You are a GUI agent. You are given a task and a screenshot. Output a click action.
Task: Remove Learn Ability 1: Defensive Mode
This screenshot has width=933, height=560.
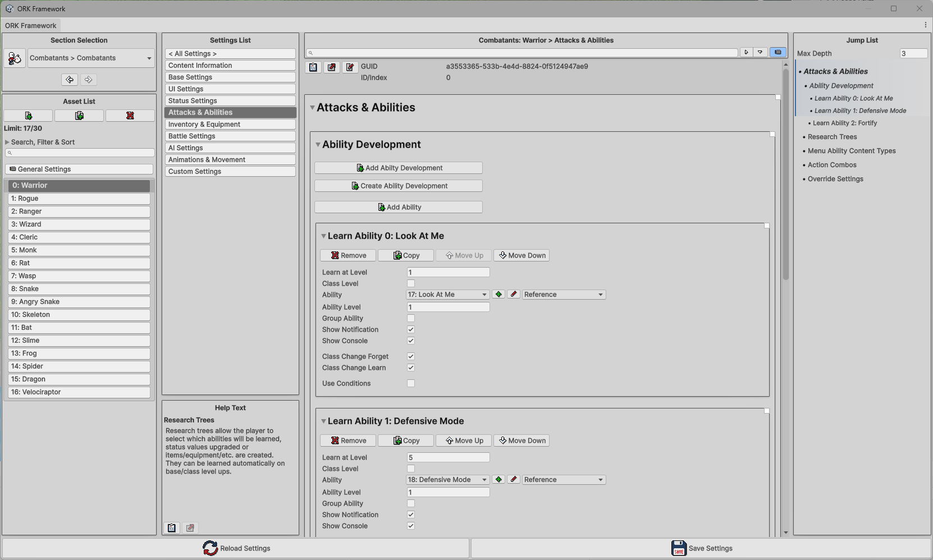click(349, 440)
